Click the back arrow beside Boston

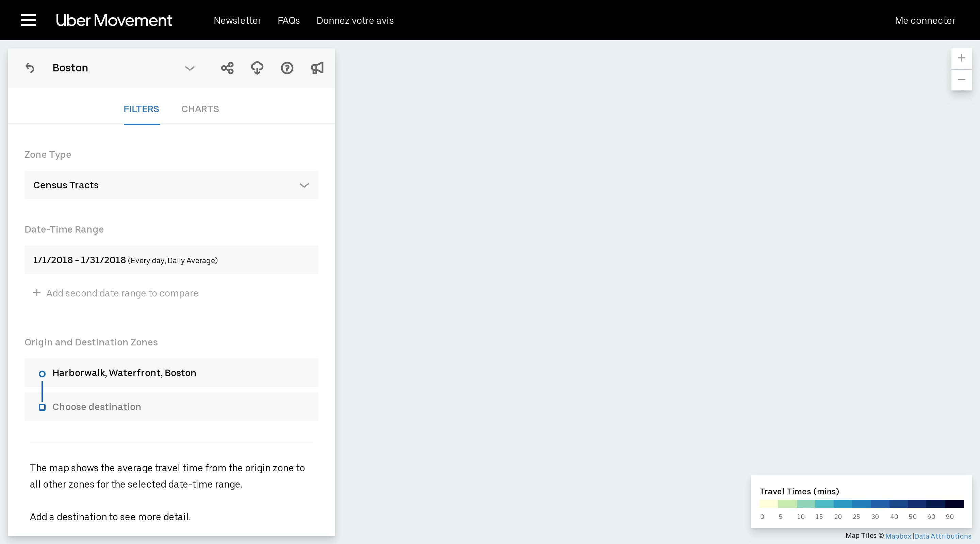pos(30,68)
